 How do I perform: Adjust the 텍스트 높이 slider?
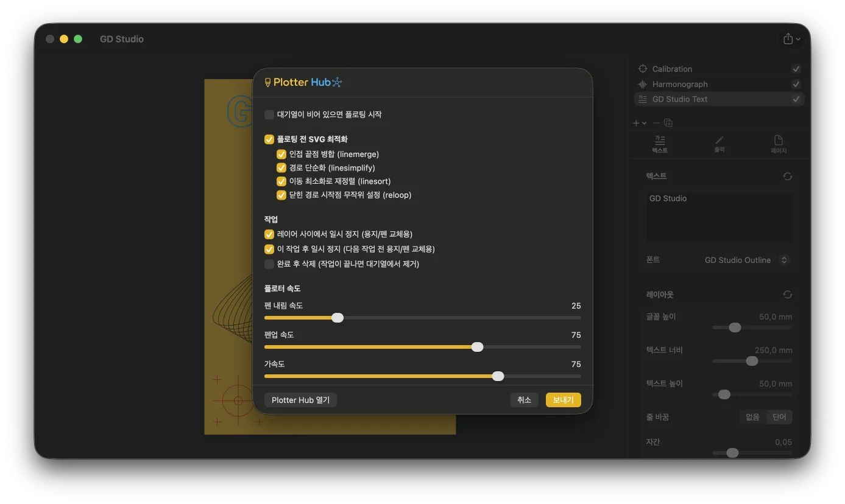tap(752, 394)
